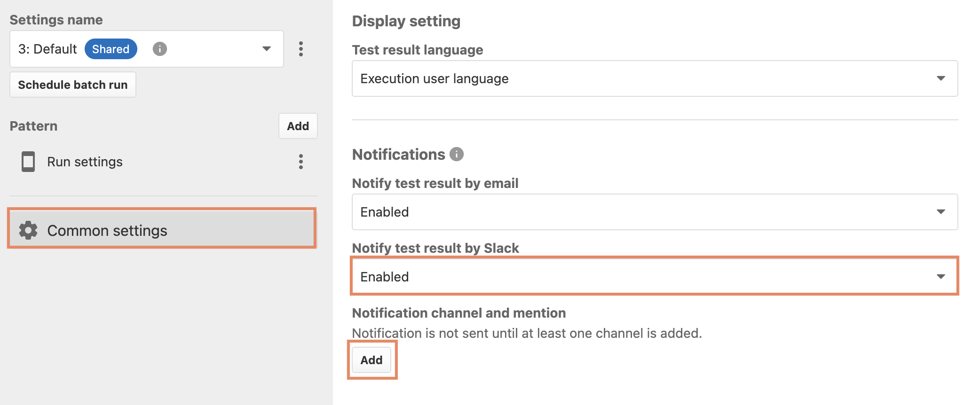
Task: Expand the settings name dropdown arrow
Action: coord(267,49)
